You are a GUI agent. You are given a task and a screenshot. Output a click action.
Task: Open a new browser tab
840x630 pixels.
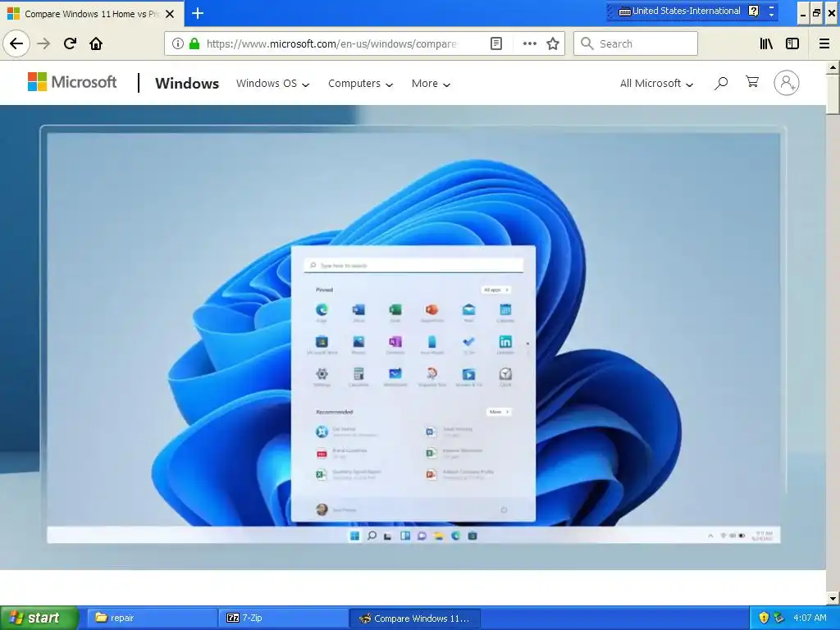coord(198,13)
